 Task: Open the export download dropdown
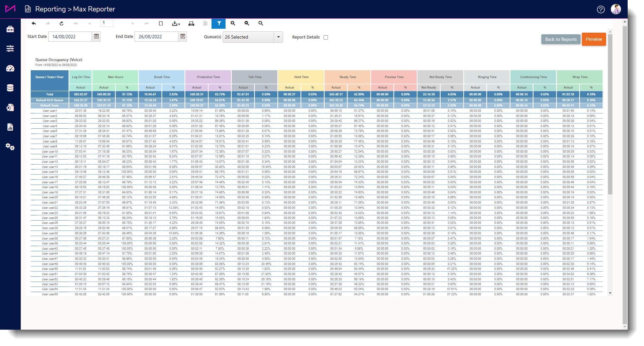(176, 24)
